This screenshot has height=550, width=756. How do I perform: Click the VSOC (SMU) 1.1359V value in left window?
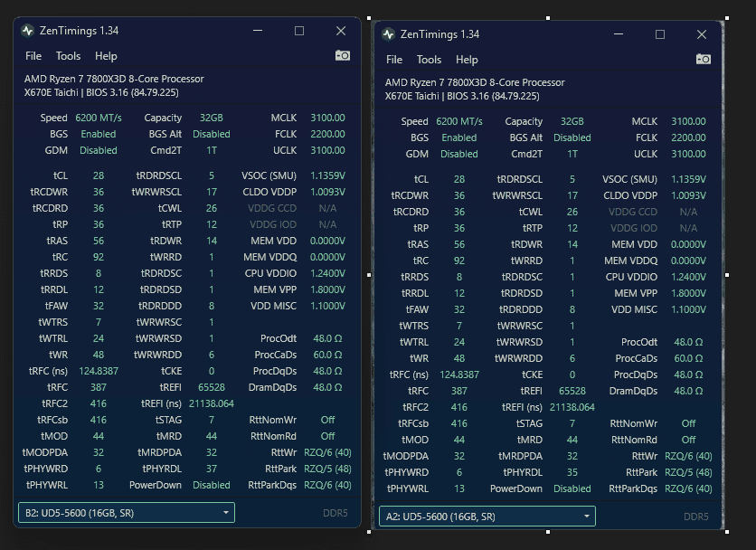click(x=327, y=175)
